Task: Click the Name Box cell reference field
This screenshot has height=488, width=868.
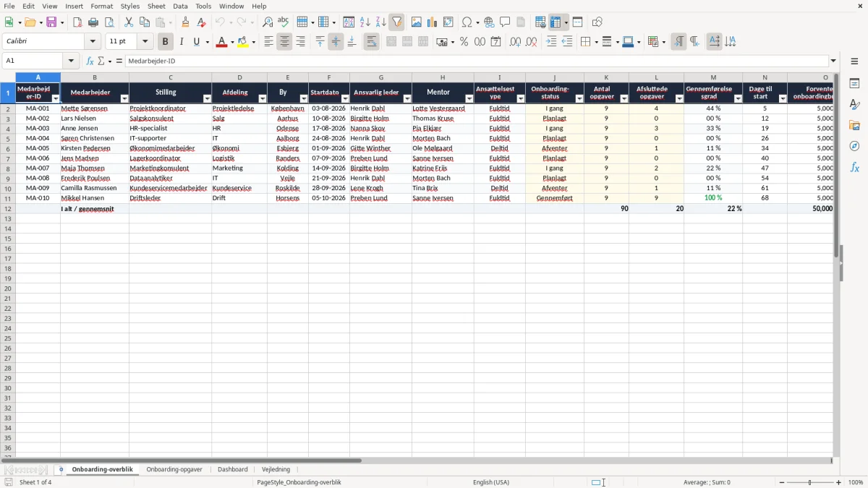Action: [33, 61]
